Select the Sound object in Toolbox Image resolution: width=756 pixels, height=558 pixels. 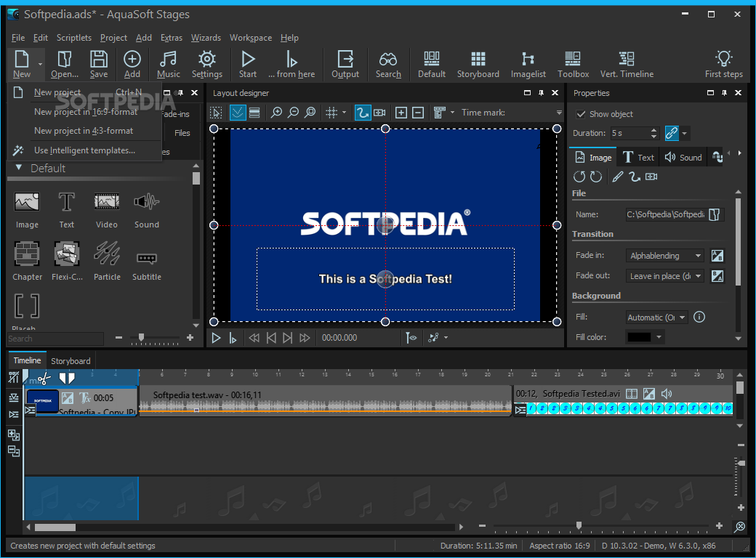[147, 210]
